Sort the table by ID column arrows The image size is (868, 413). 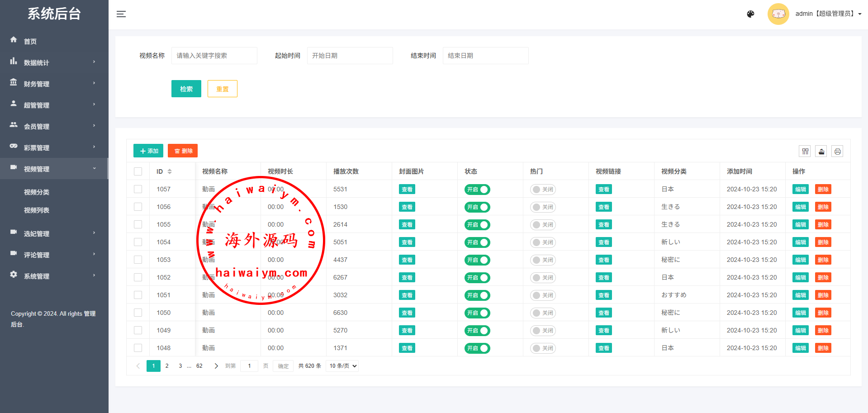point(170,171)
